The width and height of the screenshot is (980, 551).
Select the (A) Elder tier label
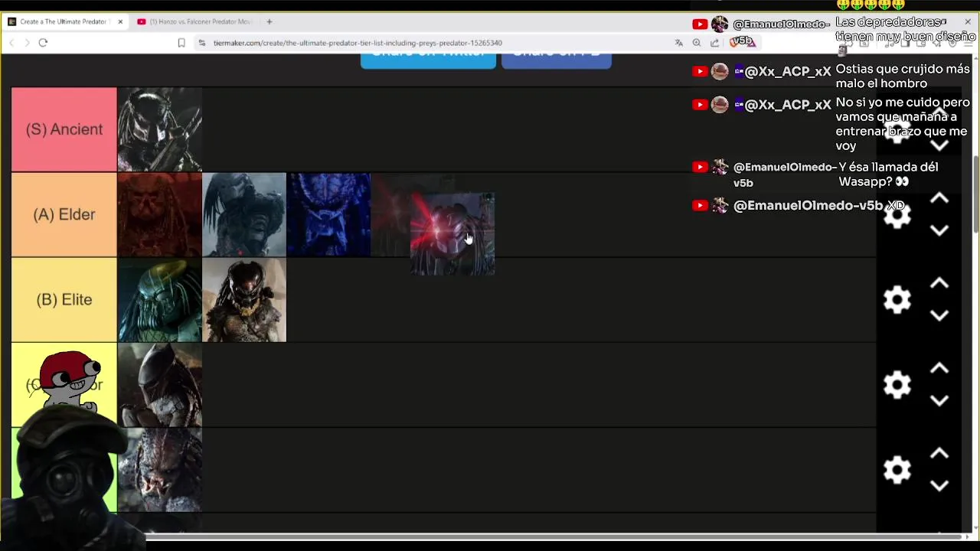click(x=64, y=214)
